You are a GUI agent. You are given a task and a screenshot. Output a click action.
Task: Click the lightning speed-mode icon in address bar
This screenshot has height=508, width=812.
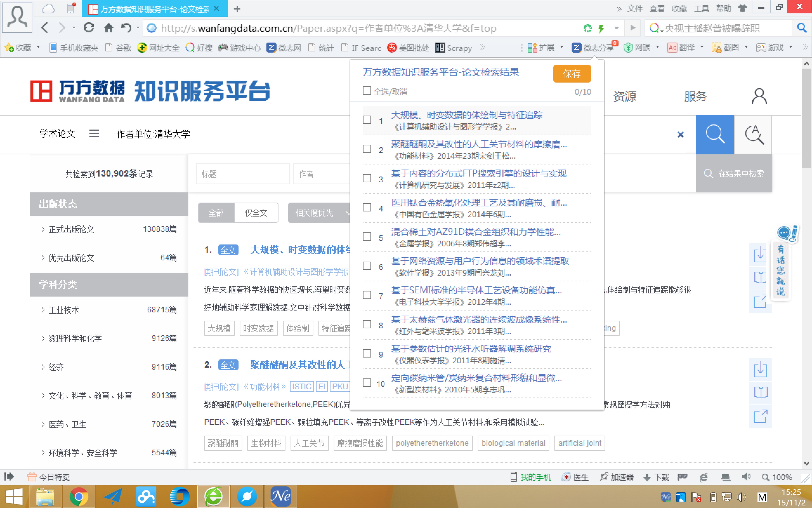click(x=601, y=28)
